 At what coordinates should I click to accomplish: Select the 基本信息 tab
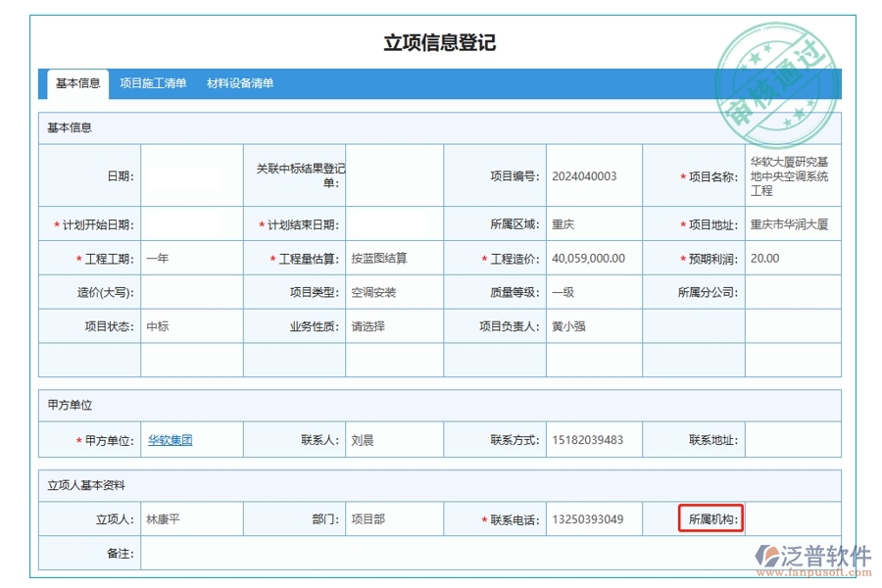pos(77,83)
